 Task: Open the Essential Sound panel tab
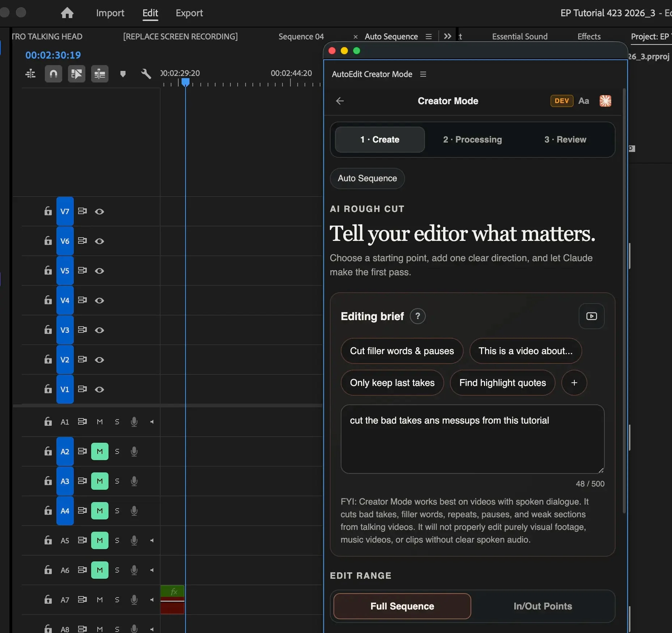[x=519, y=37]
